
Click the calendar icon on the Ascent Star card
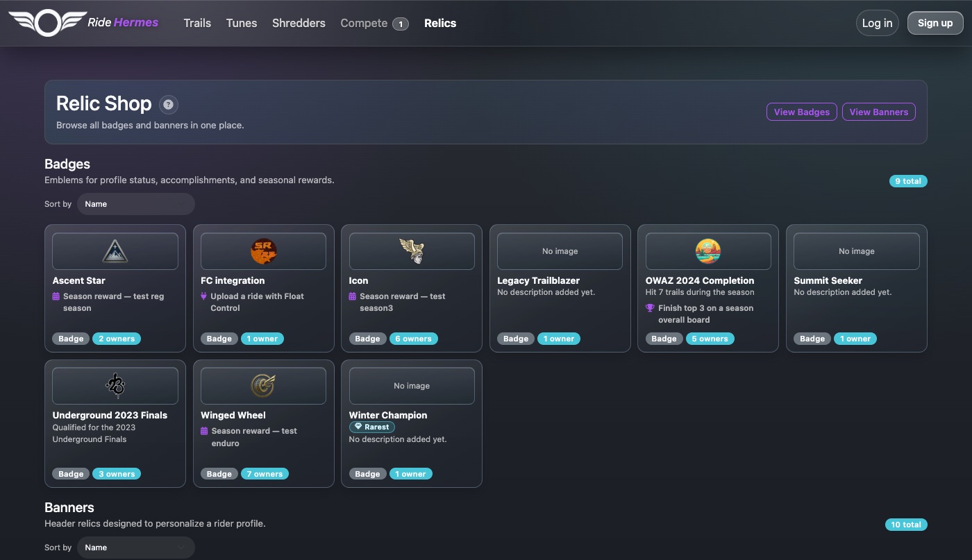click(56, 296)
